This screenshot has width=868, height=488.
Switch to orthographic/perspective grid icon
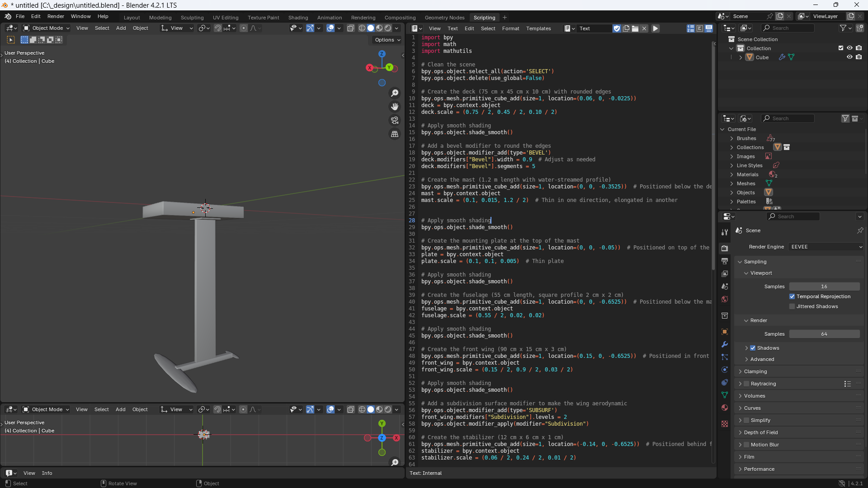[395, 134]
